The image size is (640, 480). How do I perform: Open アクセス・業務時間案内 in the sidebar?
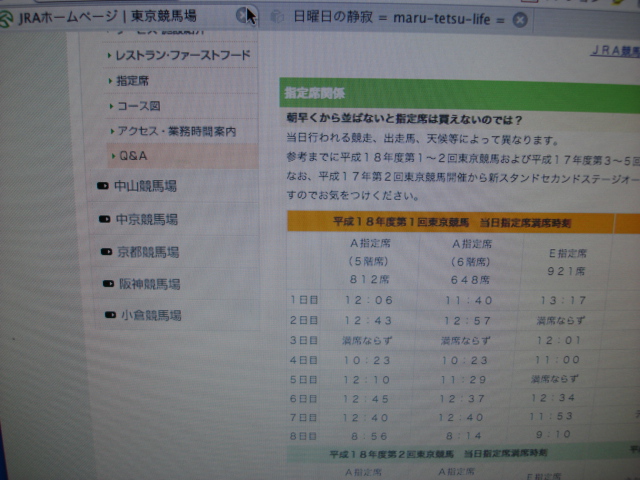pyautogui.click(x=176, y=131)
